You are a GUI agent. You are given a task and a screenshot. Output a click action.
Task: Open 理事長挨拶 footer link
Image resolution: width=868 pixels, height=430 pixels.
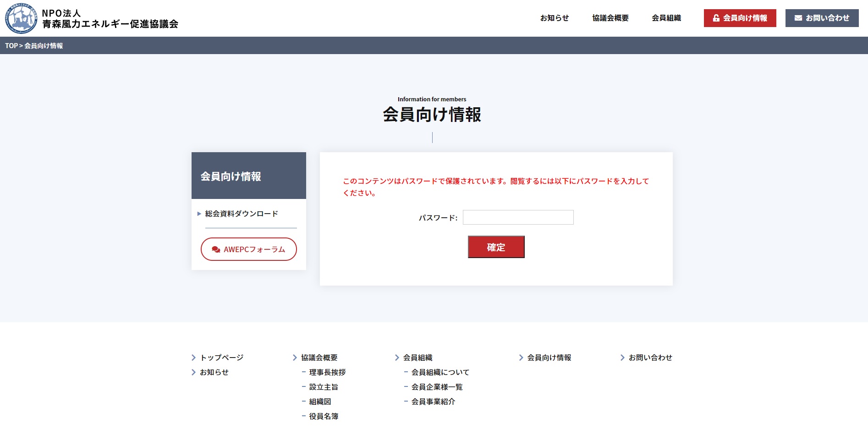[x=327, y=372]
